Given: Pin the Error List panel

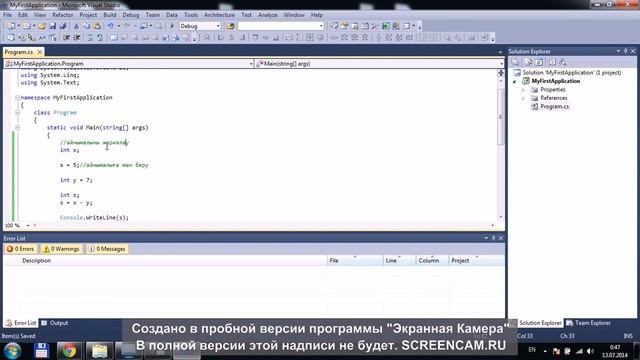Looking at the screenshot, I should pyautogui.click(x=493, y=238).
